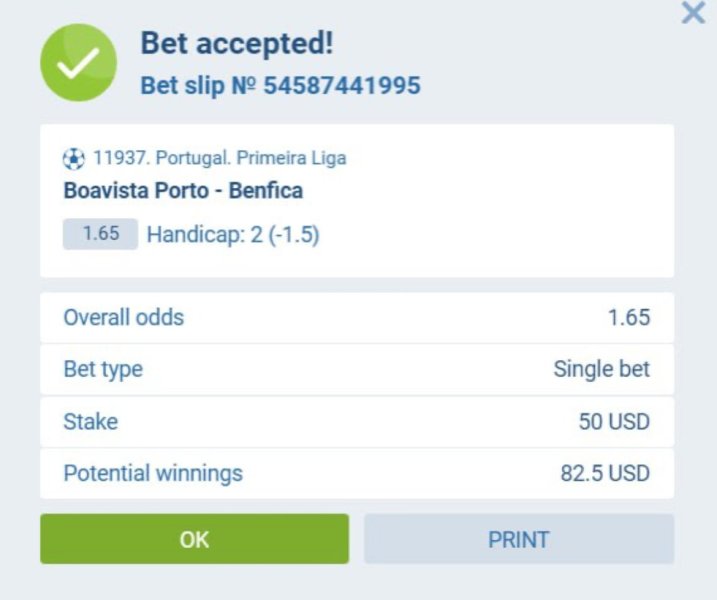Select the 82.5 USD winnings amount

tap(605, 473)
